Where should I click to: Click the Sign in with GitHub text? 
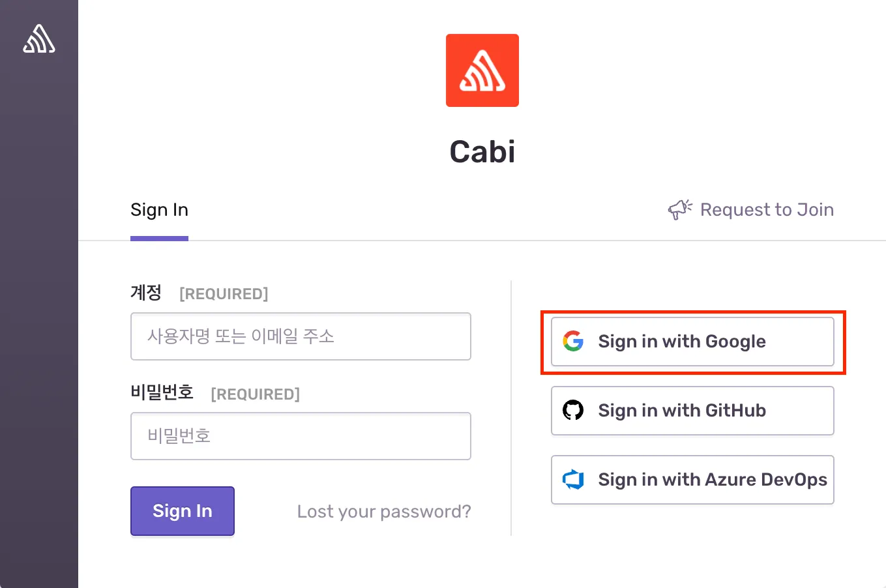(682, 411)
